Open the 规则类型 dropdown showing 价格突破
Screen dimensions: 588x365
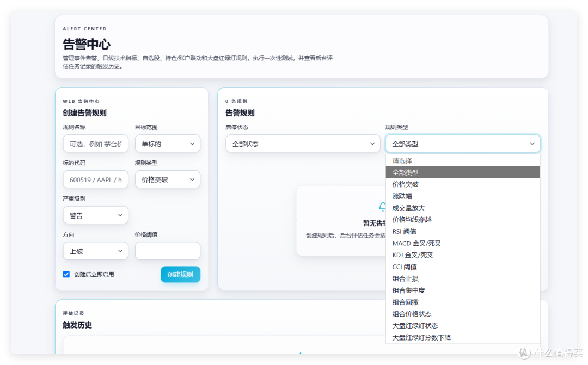168,180
